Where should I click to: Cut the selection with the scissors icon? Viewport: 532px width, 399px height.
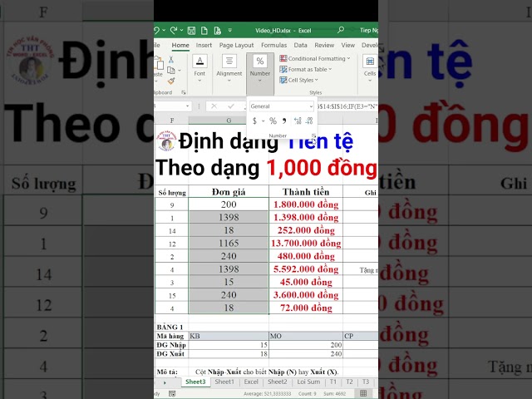point(171,59)
